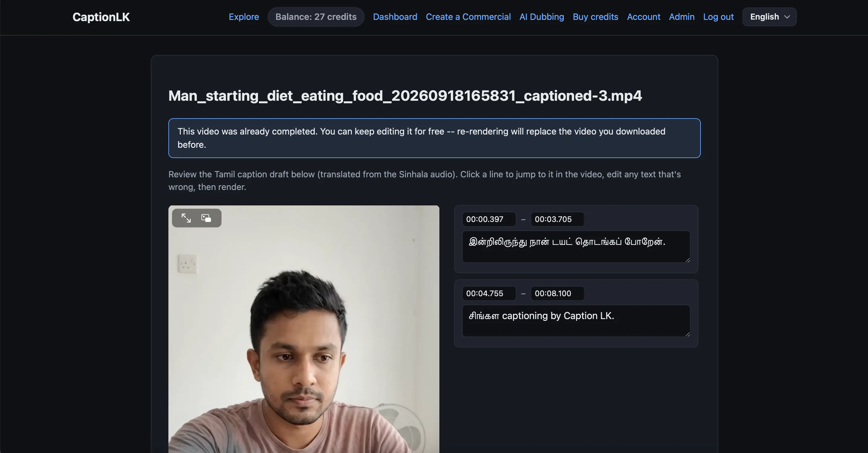This screenshot has height=453, width=868.
Task: Click the video fullscreen expand icon
Action: point(186,218)
